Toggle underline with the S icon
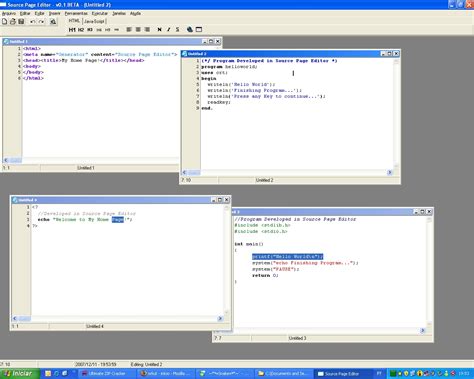Screen dimensions: 474x379 [x=178, y=30]
